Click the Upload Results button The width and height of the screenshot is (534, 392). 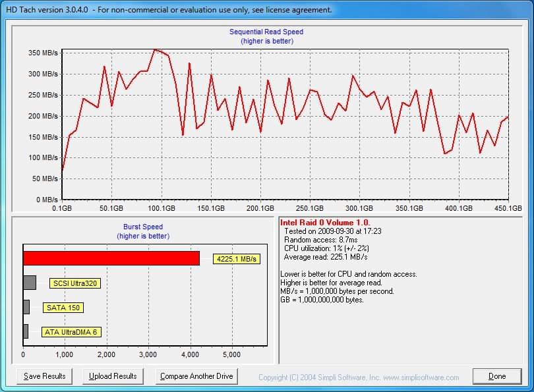[x=113, y=376]
